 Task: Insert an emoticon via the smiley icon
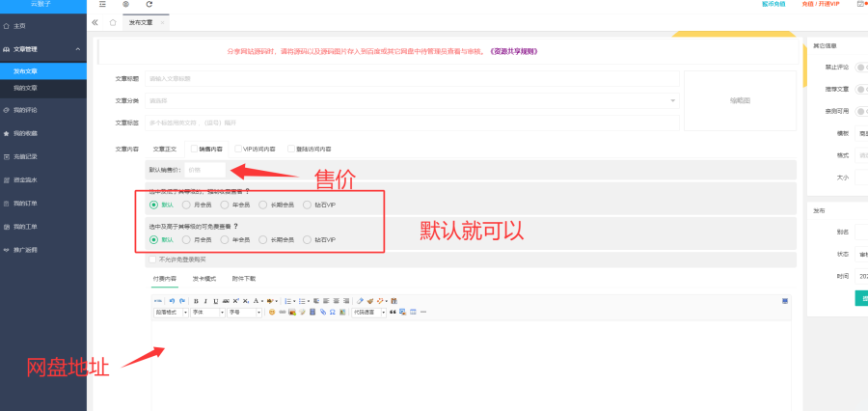pyautogui.click(x=272, y=313)
